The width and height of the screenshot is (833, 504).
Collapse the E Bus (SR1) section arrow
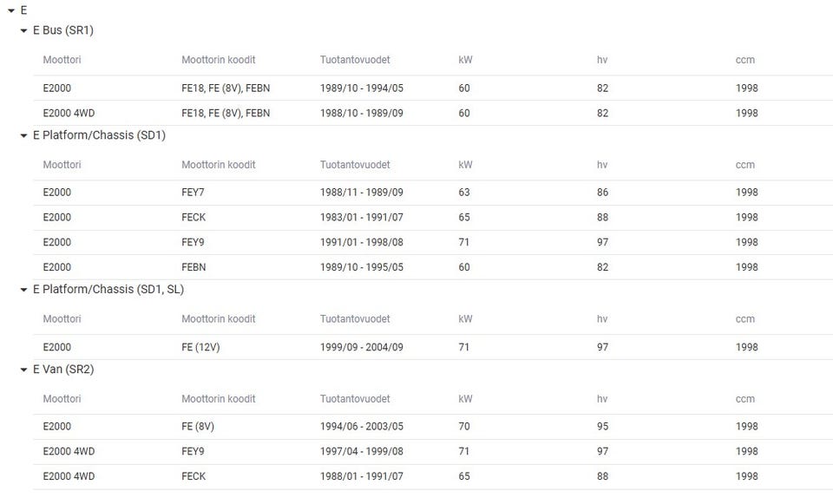click(23, 31)
